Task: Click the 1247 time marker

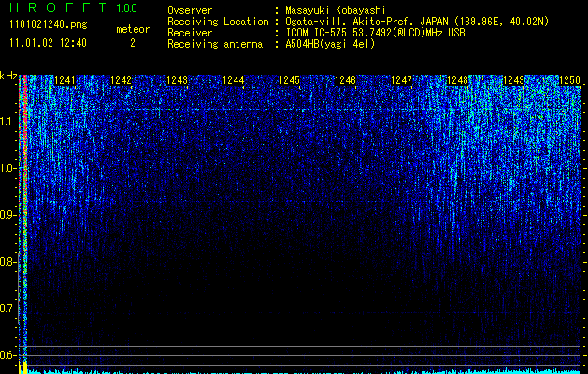Action: (402, 80)
